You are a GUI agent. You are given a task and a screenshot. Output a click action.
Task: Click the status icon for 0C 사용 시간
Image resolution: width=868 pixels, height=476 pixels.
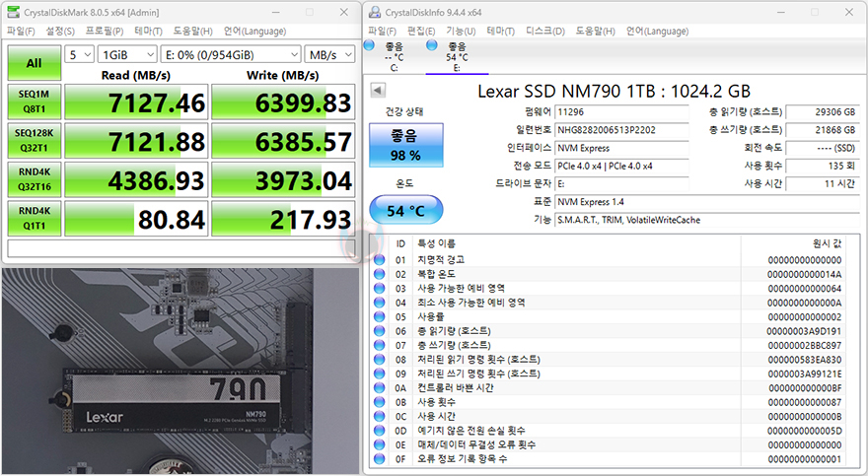tap(379, 416)
